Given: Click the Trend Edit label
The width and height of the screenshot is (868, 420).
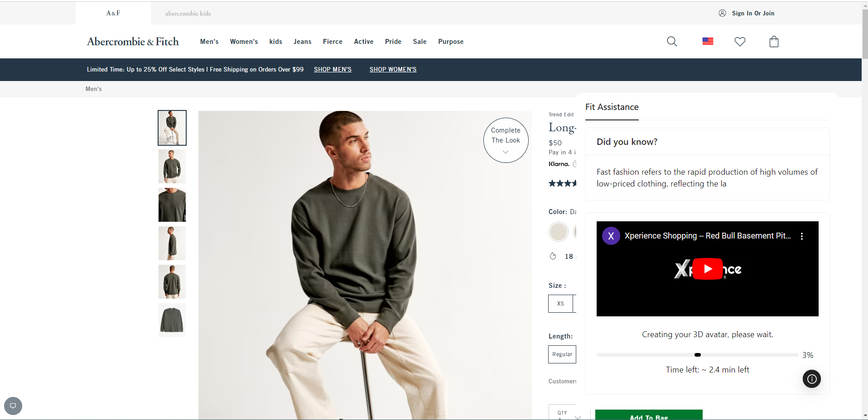Looking at the screenshot, I should (x=561, y=115).
